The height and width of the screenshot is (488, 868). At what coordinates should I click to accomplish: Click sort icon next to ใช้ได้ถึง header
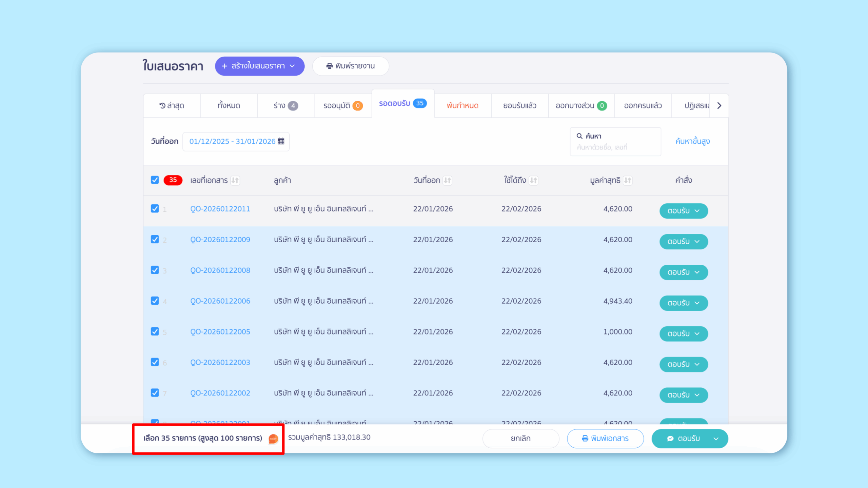[x=533, y=180]
